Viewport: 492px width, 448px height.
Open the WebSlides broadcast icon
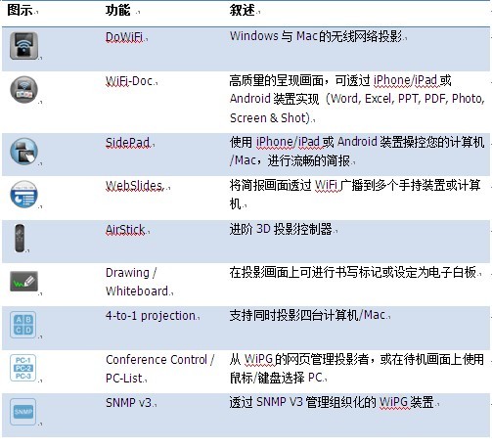[23, 195]
